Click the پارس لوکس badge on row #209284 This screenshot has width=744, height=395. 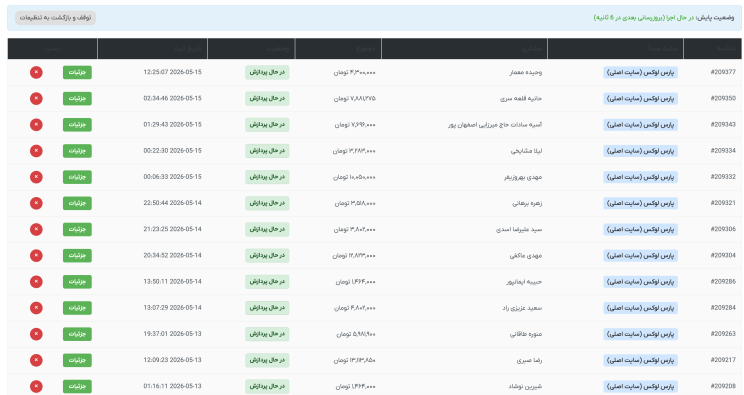pyautogui.click(x=641, y=308)
